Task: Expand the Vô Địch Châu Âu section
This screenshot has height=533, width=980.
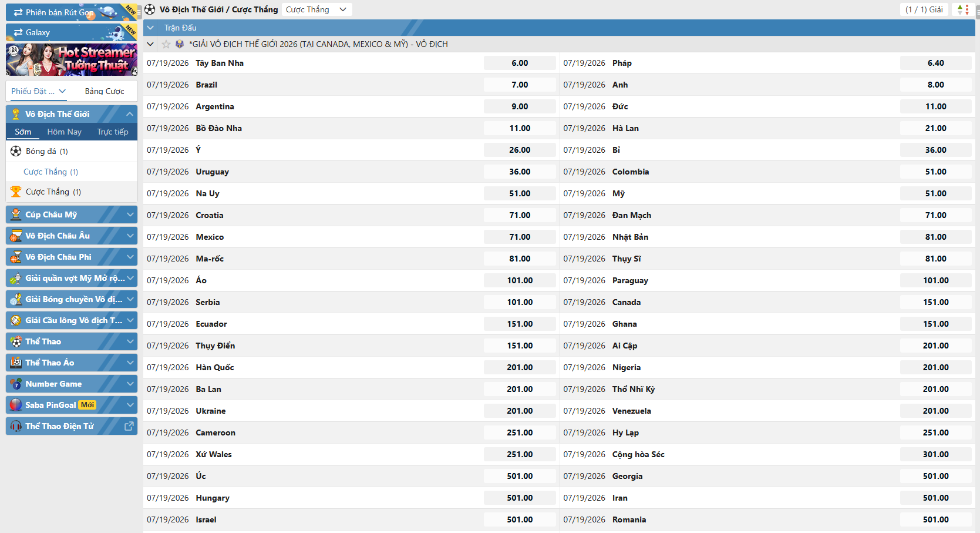Action: pyautogui.click(x=130, y=236)
